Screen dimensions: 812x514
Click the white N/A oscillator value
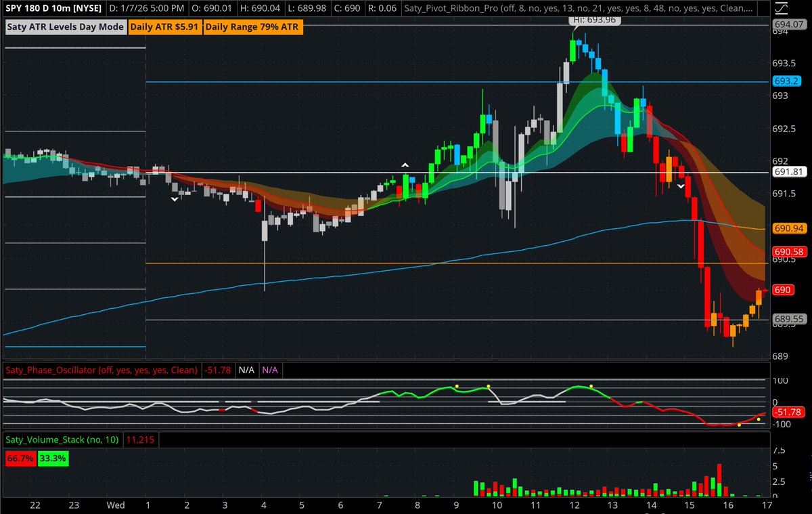(246, 370)
